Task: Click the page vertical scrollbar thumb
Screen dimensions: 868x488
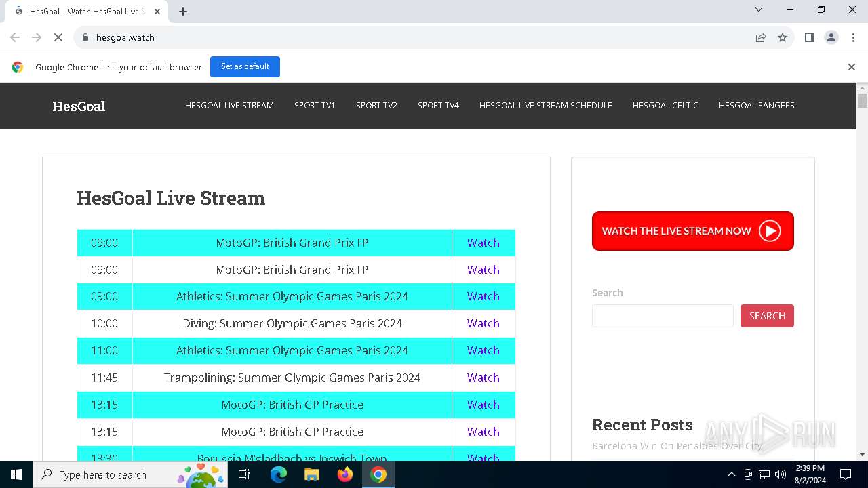Action: [862, 101]
